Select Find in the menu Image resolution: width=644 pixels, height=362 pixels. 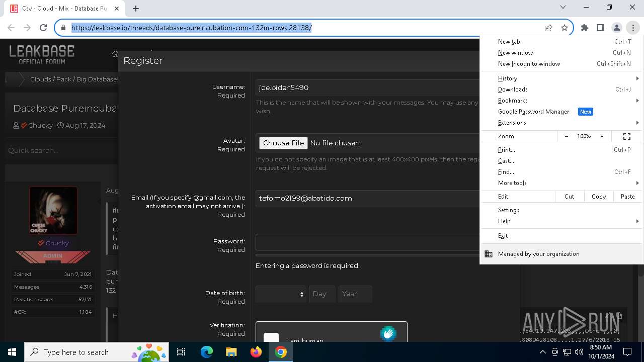[x=561, y=172]
